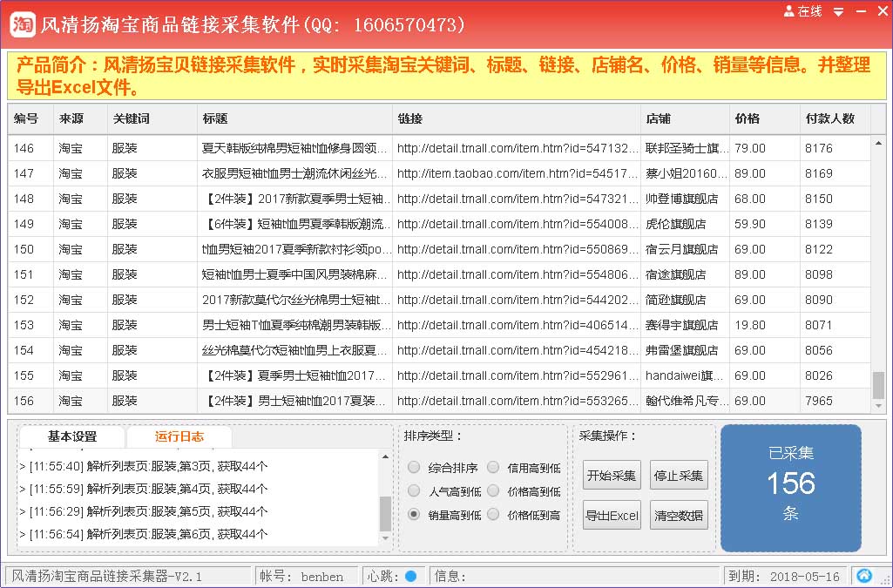
Task: Click log entry at 11:56:29
Action: [144, 511]
